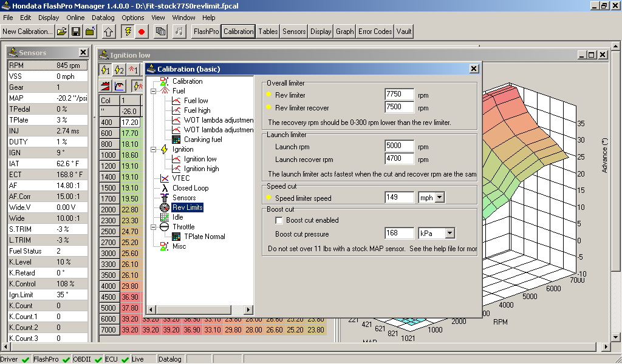The image size is (622, 364).
Task: Open the boost cut kPa unit dropdown
Action: (449, 234)
